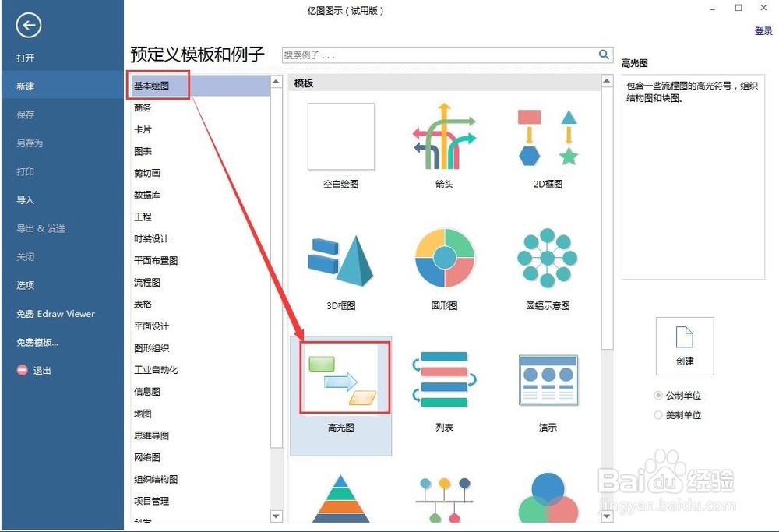This screenshot has height=532, width=779.
Task: Click the 创建 create document button
Action: 685,346
